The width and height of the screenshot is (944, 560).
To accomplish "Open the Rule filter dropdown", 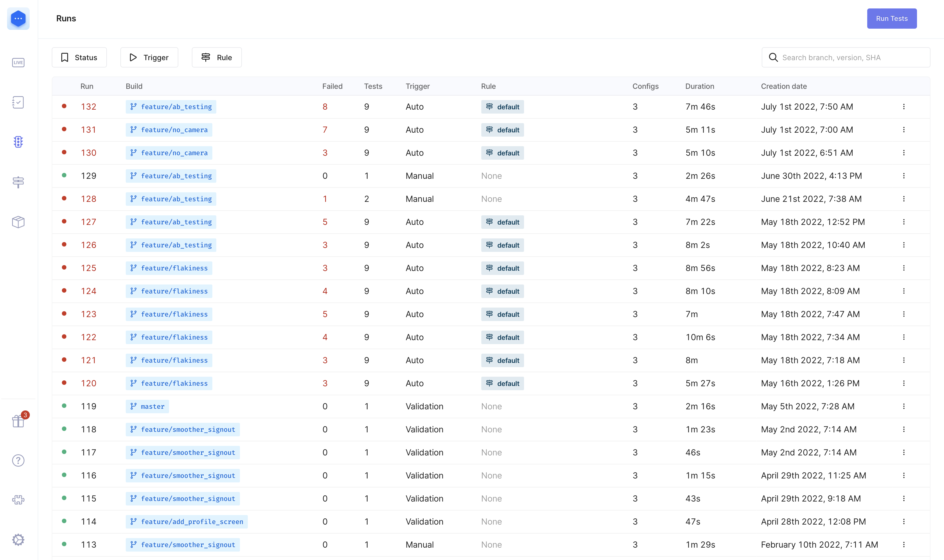I will point(217,57).
